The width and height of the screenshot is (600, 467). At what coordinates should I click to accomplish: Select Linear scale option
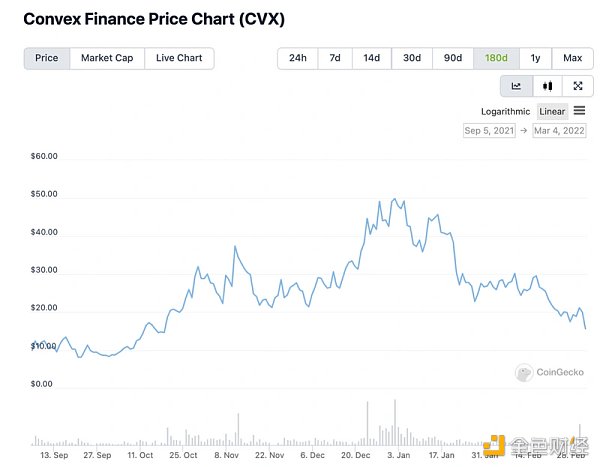click(552, 111)
